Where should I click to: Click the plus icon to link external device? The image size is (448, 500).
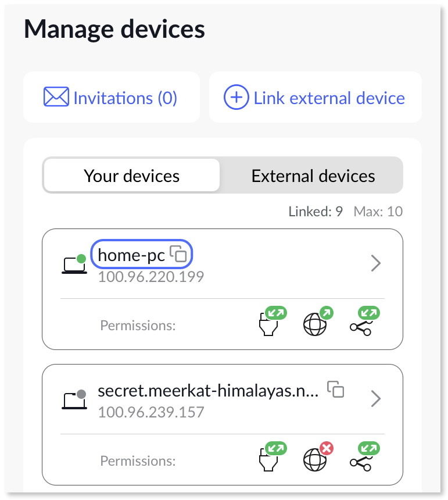tap(235, 98)
